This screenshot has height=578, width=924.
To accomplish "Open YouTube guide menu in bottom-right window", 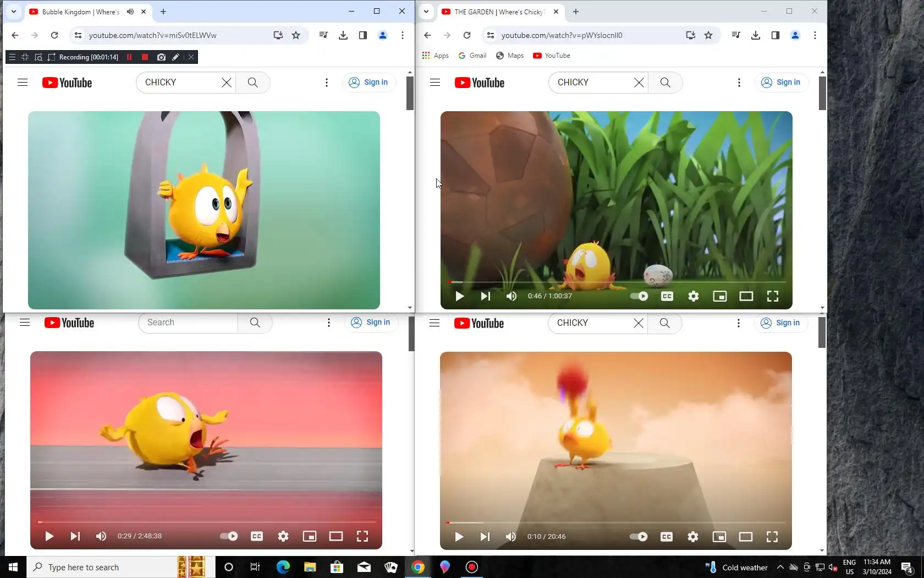I will tap(435, 323).
